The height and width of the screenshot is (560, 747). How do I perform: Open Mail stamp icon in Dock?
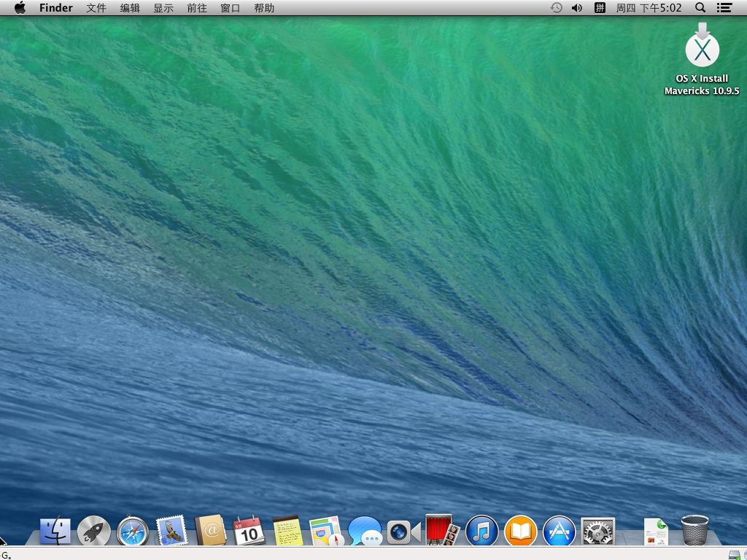[x=171, y=531]
